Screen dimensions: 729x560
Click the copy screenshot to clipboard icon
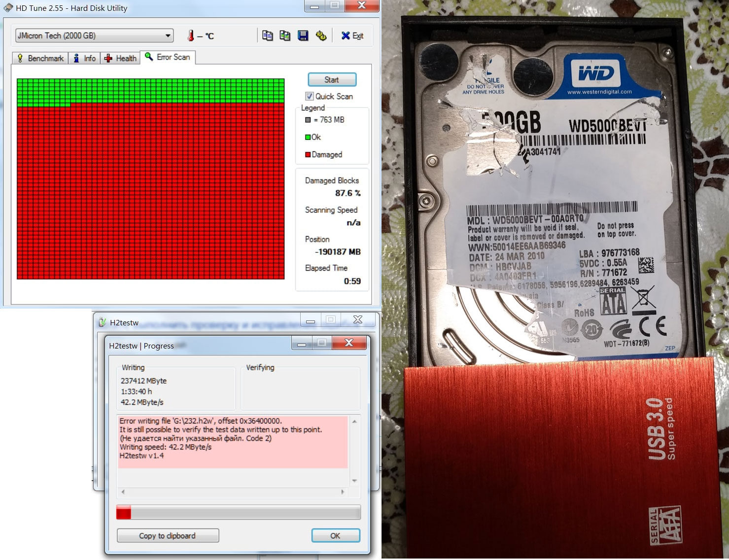(x=285, y=35)
